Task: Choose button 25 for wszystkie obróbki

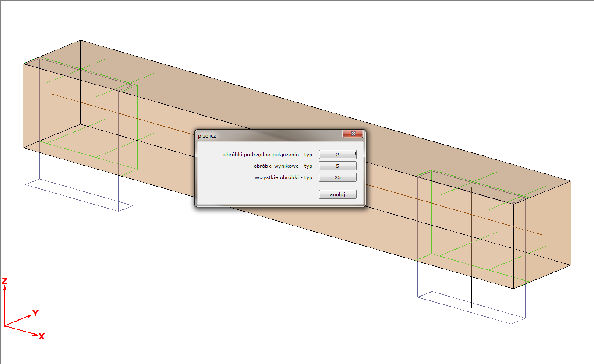Action: coord(337,177)
